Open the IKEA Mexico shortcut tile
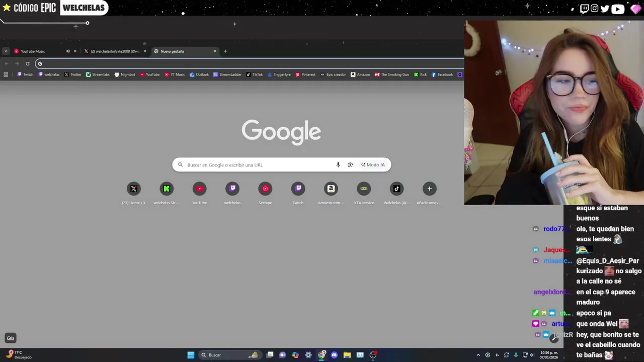 tap(364, 193)
